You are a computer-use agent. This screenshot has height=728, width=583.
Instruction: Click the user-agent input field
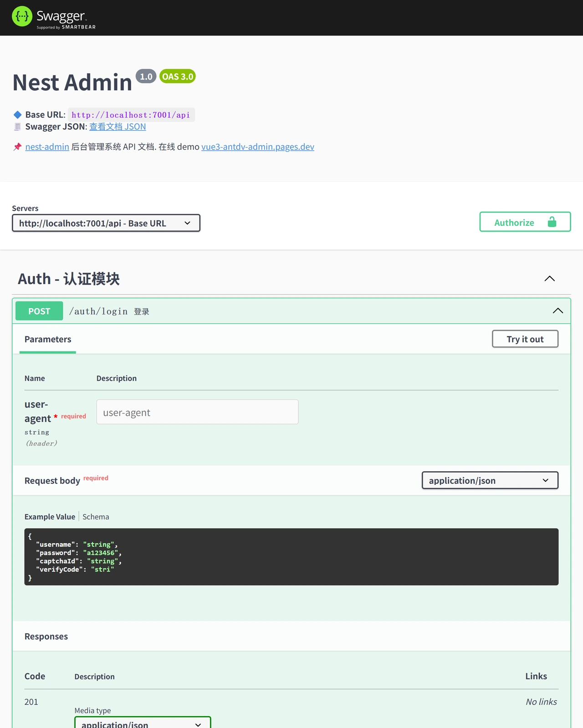[197, 412]
